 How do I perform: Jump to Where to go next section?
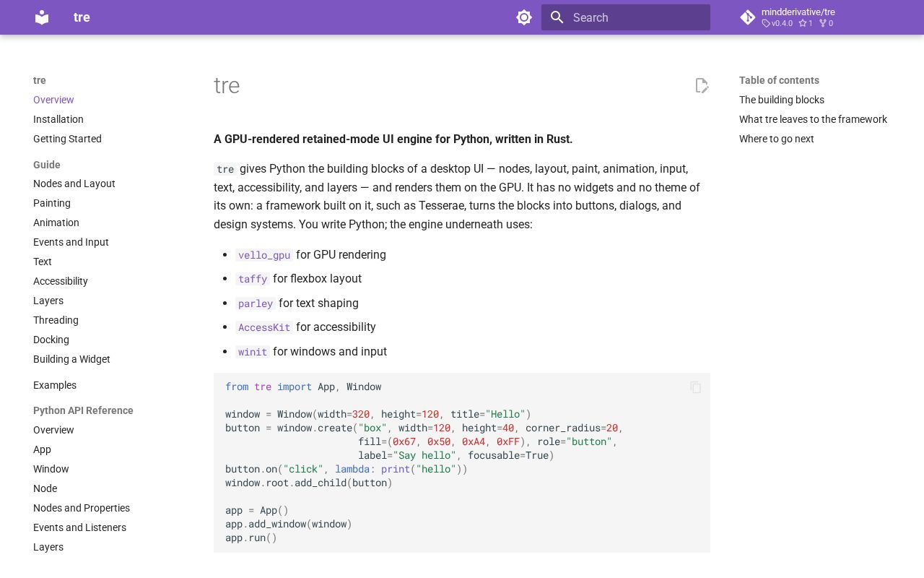777,139
